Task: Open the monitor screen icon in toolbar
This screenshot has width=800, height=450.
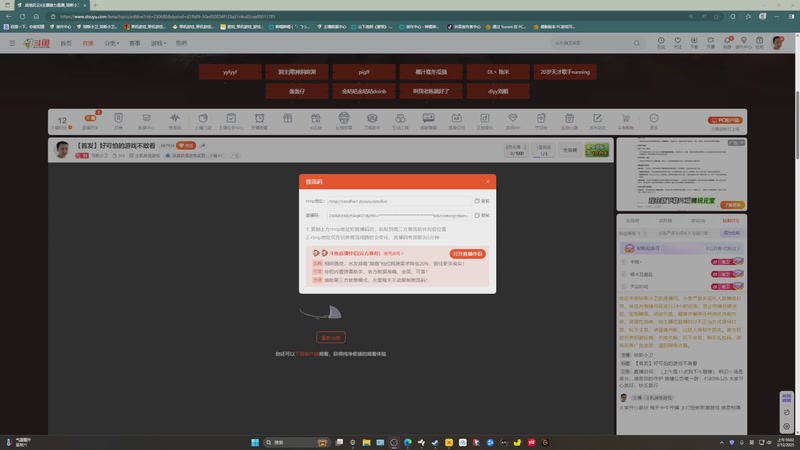Action: tap(428, 118)
